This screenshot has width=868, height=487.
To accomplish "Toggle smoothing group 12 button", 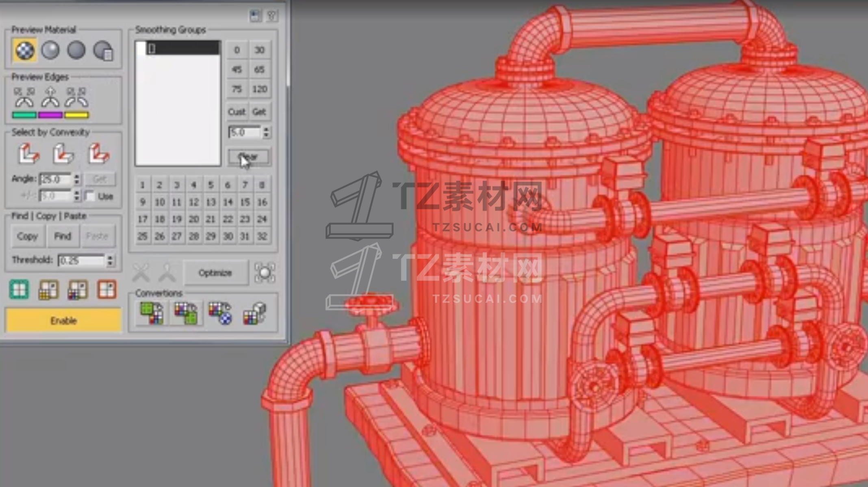I will point(194,202).
